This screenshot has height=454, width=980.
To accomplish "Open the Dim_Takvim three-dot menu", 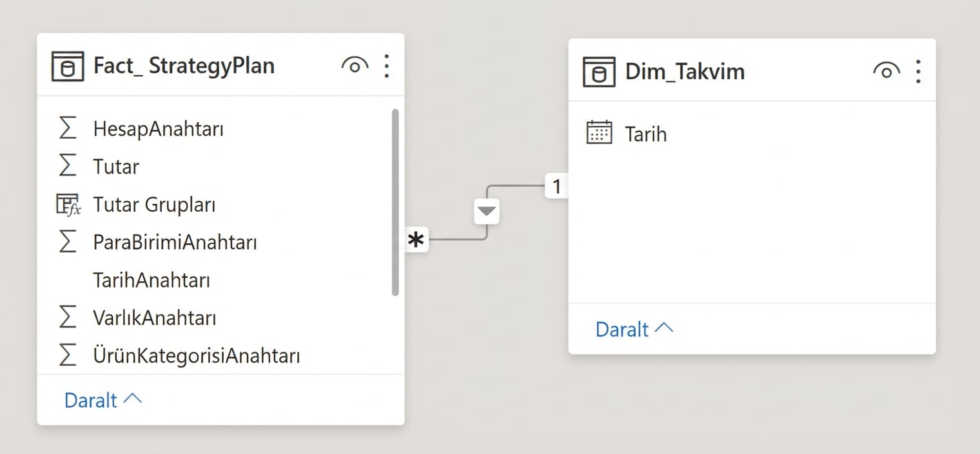I will 918,72.
